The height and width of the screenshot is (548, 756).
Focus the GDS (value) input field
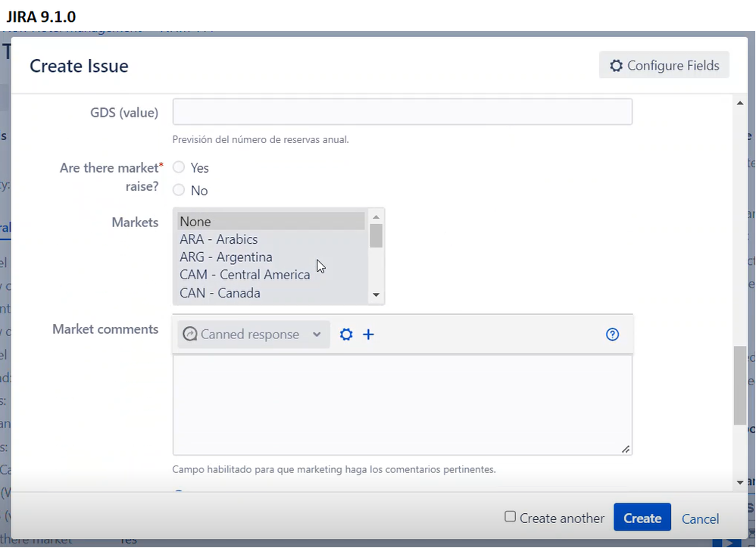(x=402, y=112)
